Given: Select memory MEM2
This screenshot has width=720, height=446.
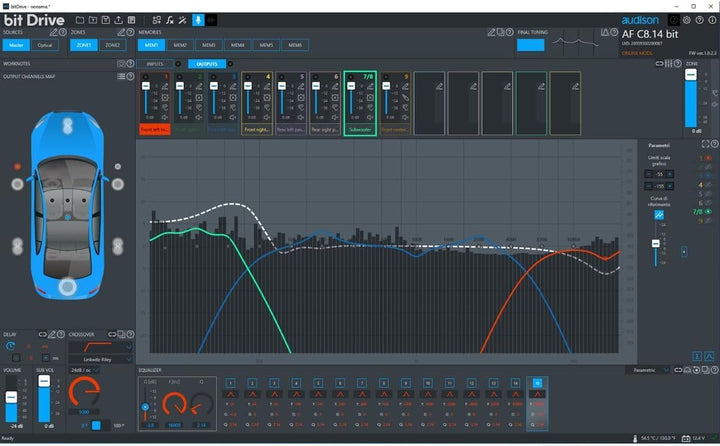Looking at the screenshot, I should pyautogui.click(x=180, y=45).
